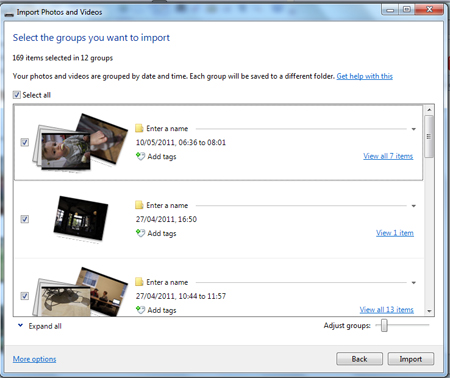This screenshot has height=378, width=450.
Task: Click 'Enter a name' field for 27/04/2011, 16:50 group
Action: pyautogui.click(x=276, y=205)
